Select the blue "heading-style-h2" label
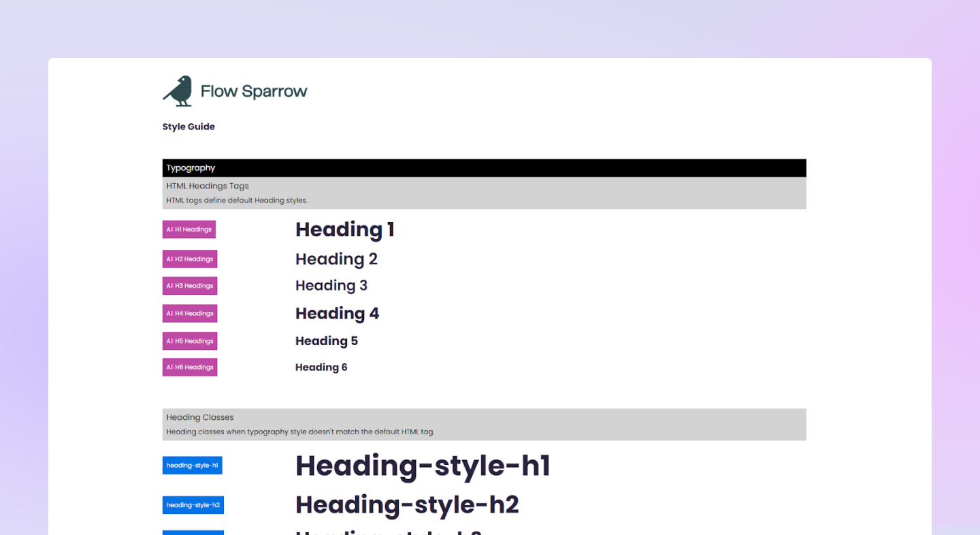This screenshot has width=980, height=535. (x=193, y=504)
